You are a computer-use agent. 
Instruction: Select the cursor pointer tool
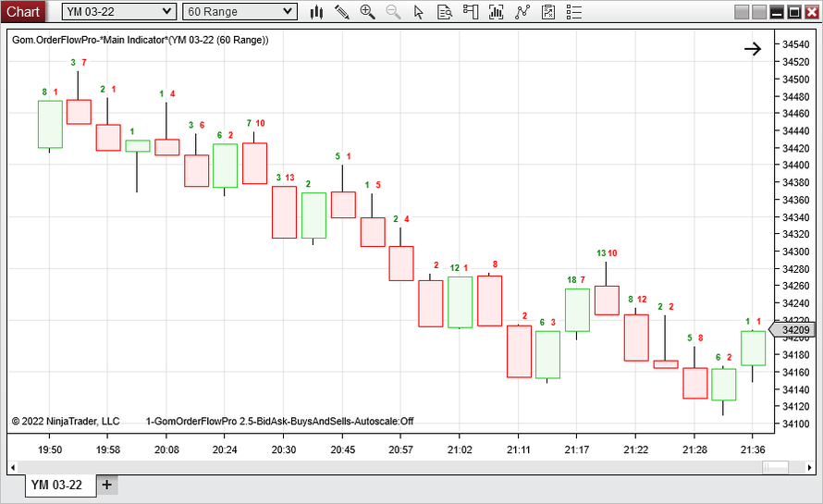418,11
